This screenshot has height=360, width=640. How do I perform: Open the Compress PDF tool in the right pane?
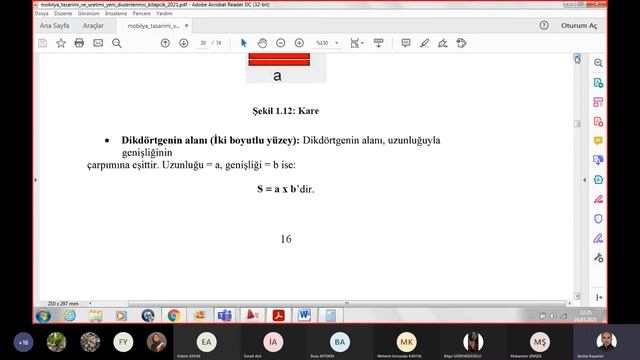coord(598,180)
